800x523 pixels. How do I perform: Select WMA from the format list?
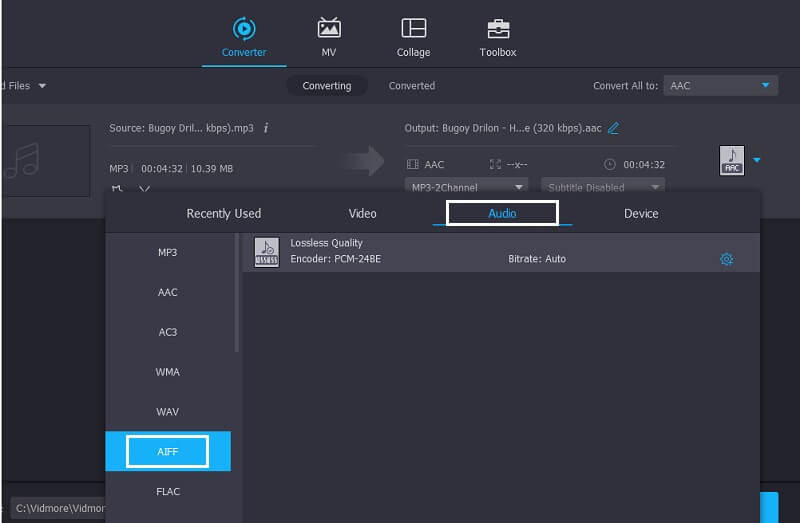click(x=168, y=372)
